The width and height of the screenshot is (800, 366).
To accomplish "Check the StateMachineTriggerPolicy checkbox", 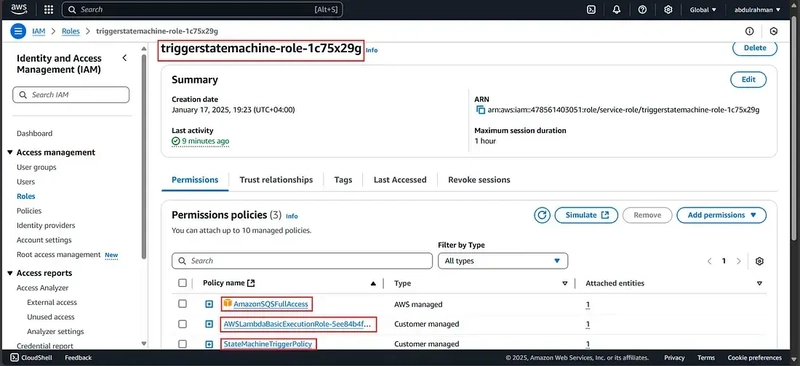I will pos(182,344).
